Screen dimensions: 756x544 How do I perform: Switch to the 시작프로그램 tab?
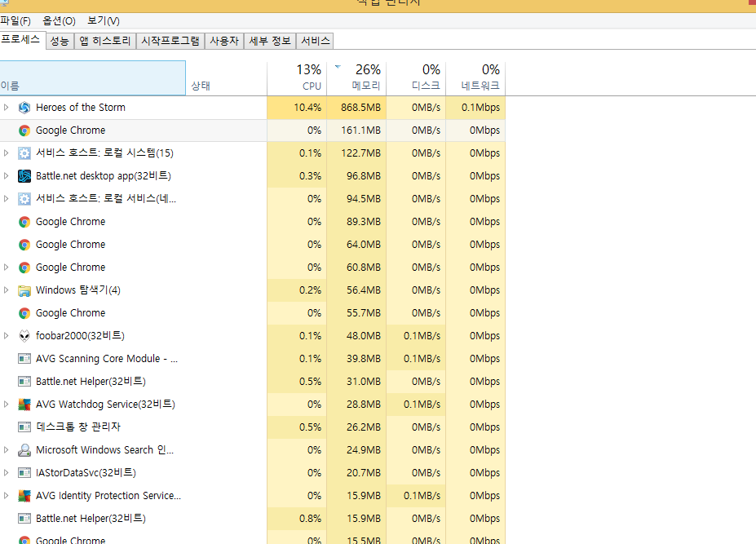coord(170,41)
